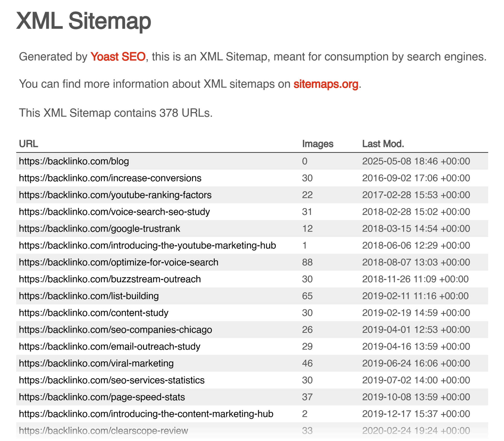Click the Last Mod. column header
Image resolution: width=504 pixels, height=441 pixels.
[x=383, y=144]
